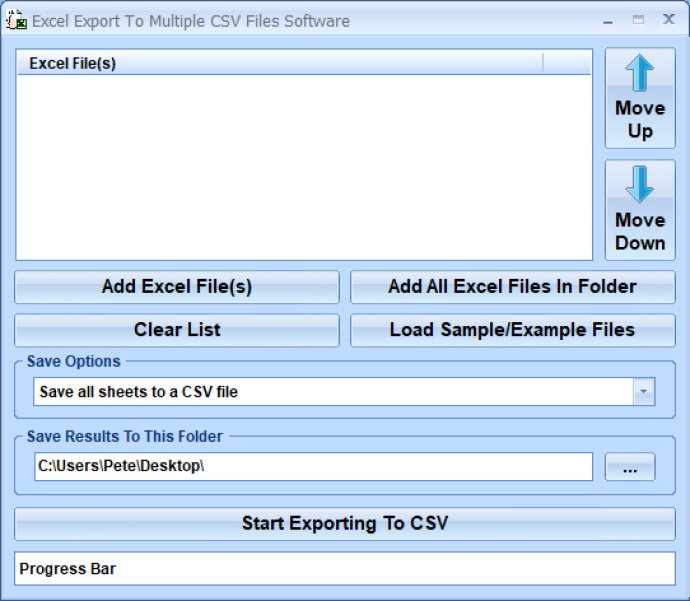This screenshot has height=601, width=690.
Task: Minimize the application window
Action: pyautogui.click(x=608, y=20)
